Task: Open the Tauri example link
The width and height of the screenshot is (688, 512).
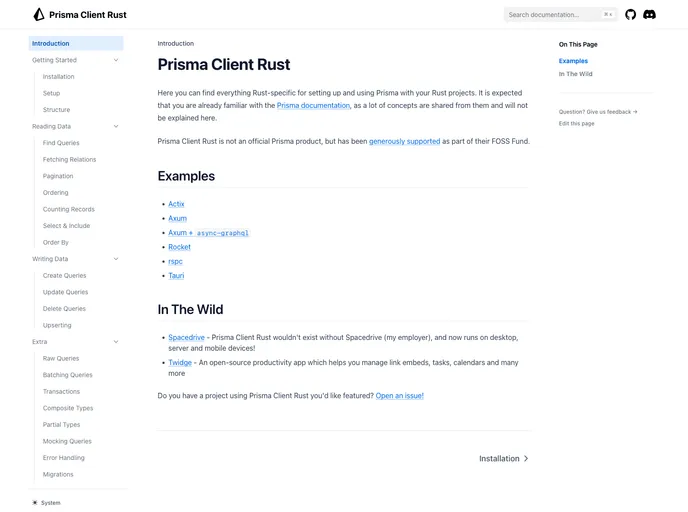Action: click(x=176, y=275)
